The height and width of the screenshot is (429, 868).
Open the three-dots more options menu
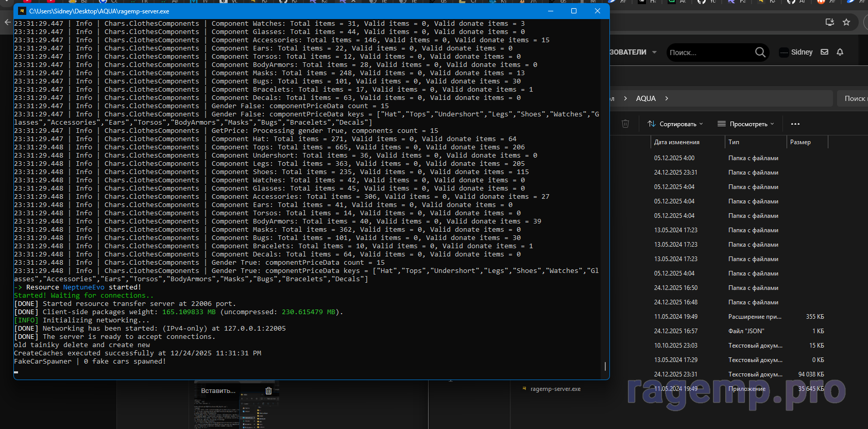795,124
